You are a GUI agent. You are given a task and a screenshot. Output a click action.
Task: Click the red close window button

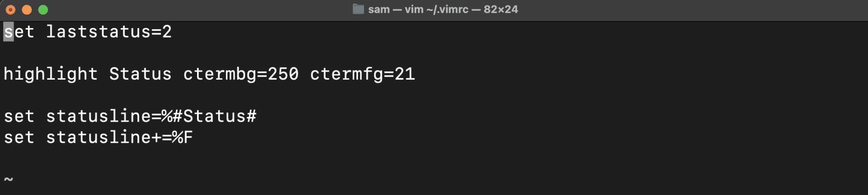point(11,9)
